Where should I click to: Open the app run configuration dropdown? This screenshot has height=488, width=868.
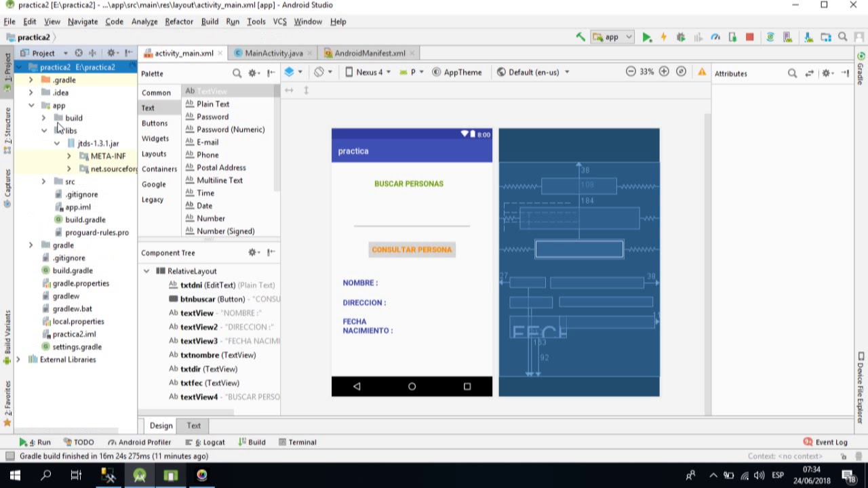click(612, 37)
